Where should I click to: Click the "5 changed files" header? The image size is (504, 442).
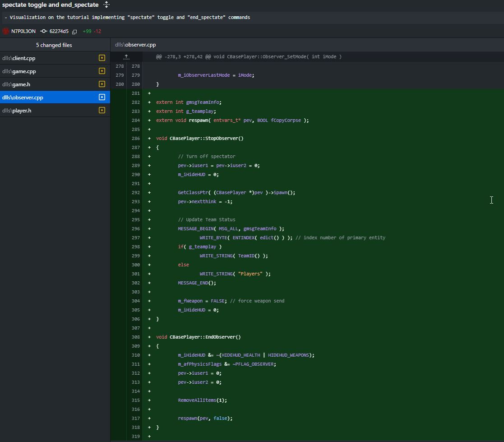54,45
